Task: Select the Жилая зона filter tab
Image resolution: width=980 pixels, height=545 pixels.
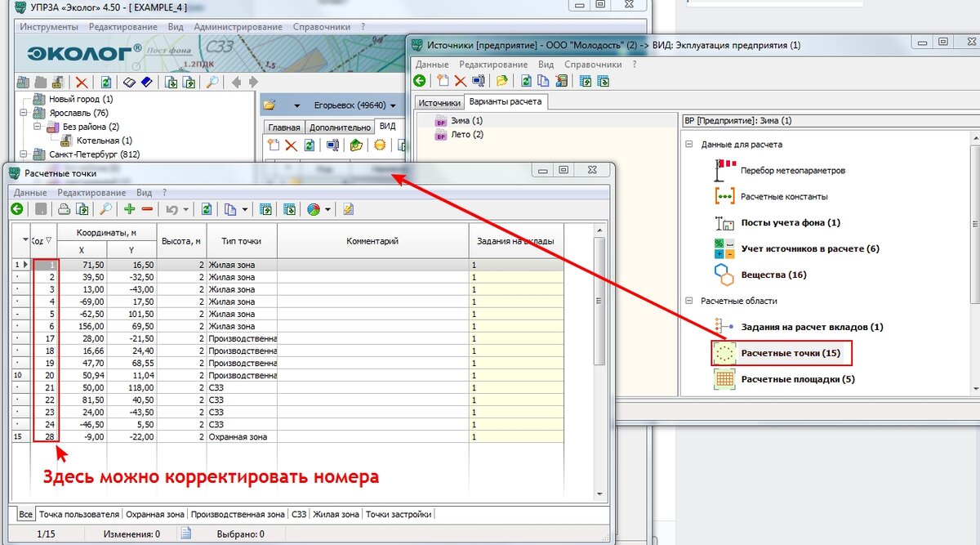Action: pos(336,514)
